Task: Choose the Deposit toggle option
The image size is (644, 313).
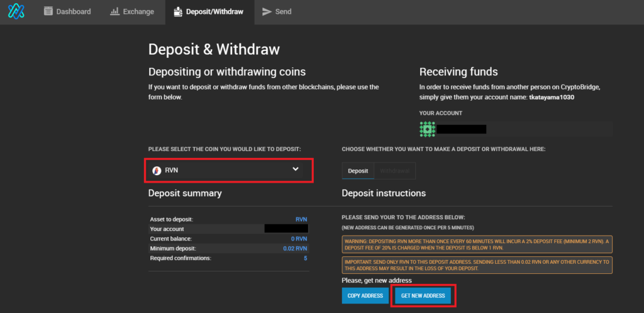Action: click(358, 171)
